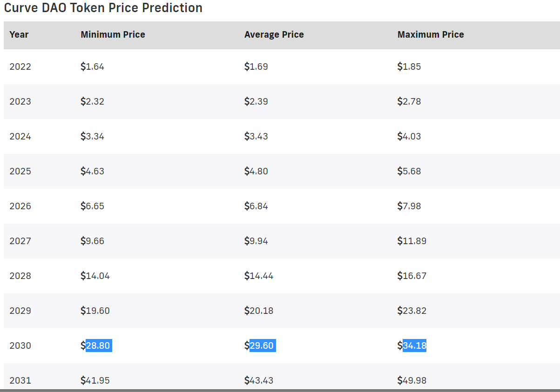
Task: Click the 2031 average price $43.43
Action: pyautogui.click(x=259, y=380)
